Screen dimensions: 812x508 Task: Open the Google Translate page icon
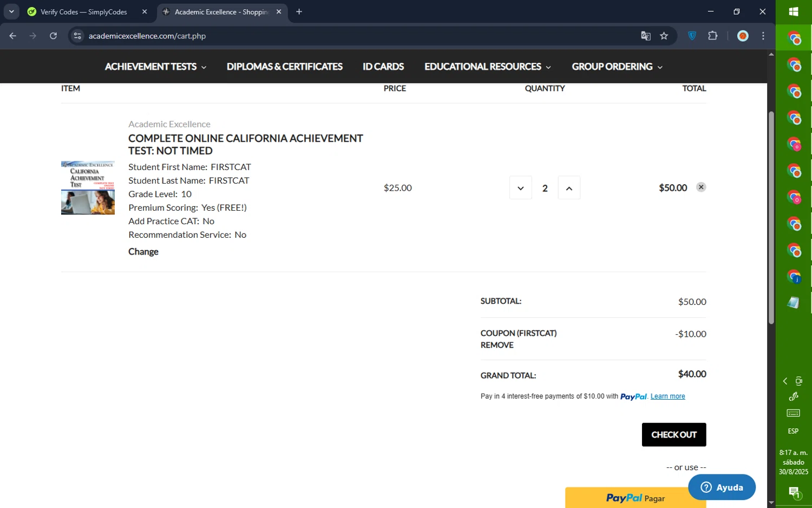[646, 36]
